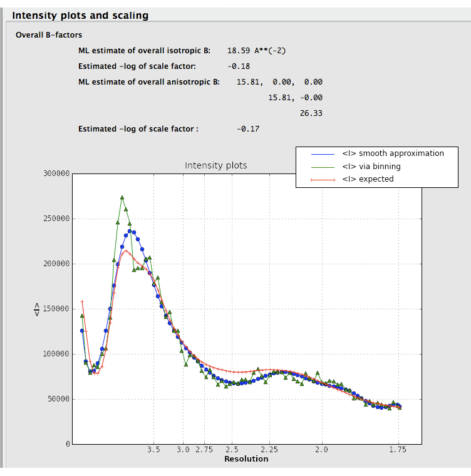Screen dimensions: 471x476
Task: Select the '<I> smooth approximation' legend label
Action: (393, 153)
